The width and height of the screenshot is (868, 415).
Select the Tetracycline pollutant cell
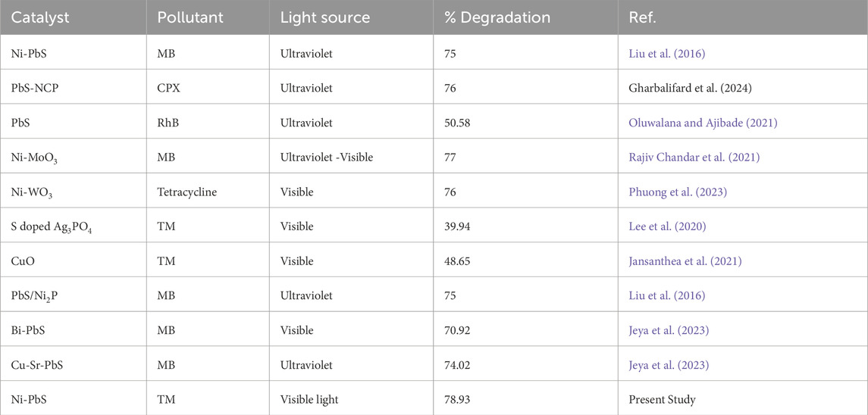[187, 192]
